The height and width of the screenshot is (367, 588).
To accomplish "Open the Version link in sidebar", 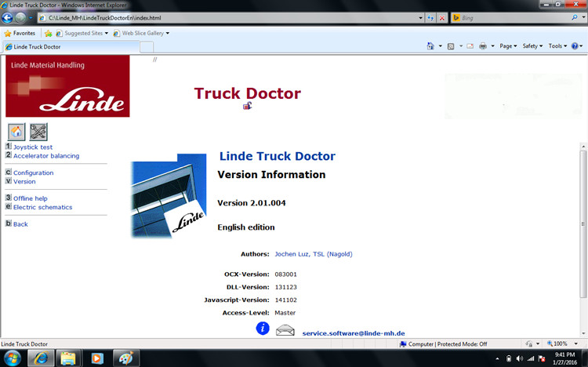I will click(24, 181).
